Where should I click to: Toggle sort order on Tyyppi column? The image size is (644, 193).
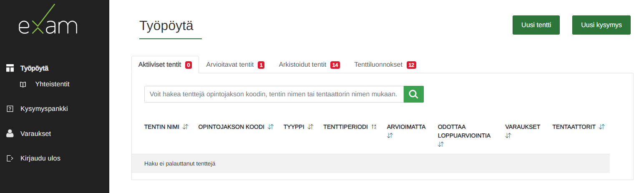[310, 127]
